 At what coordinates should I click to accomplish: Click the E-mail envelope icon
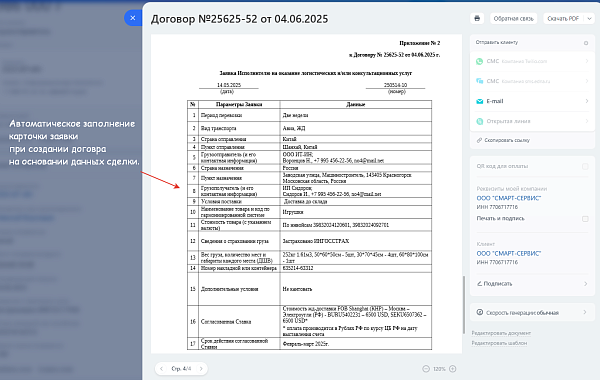(479, 101)
